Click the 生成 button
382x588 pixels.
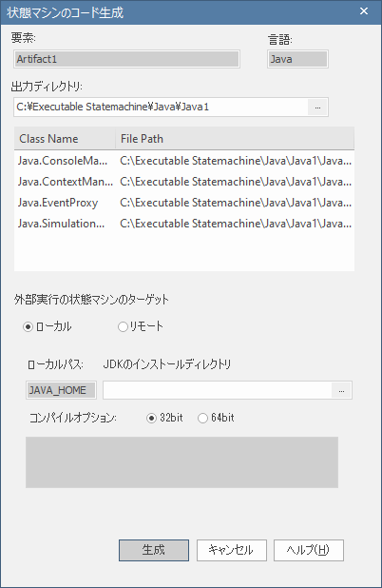(x=154, y=550)
